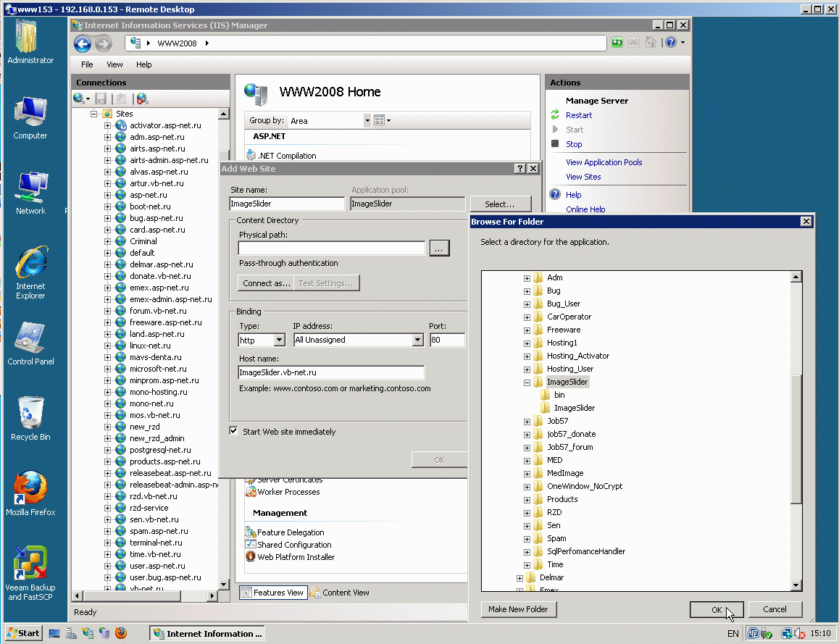
Task: Open Computer desktop icon
Action: pyautogui.click(x=30, y=117)
